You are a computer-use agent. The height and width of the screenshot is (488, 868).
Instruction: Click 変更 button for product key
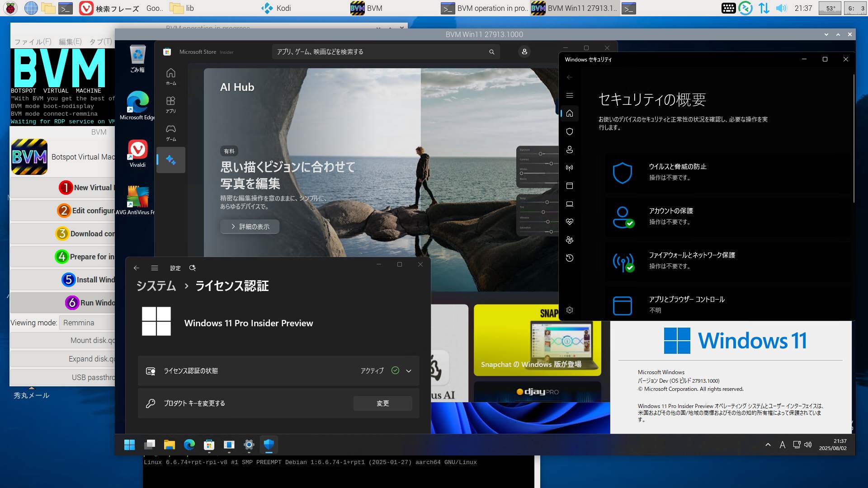pos(382,403)
